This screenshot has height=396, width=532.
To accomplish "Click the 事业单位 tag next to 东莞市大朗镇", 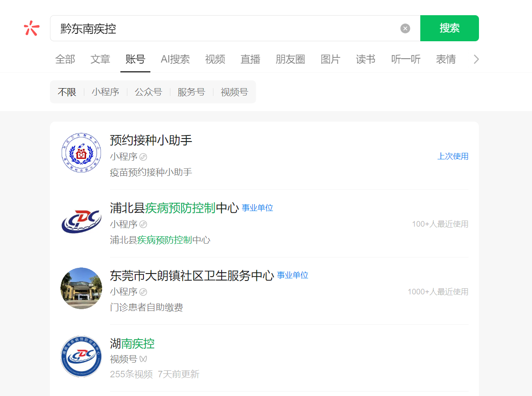I will pyautogui.click(x=293, y=275).
